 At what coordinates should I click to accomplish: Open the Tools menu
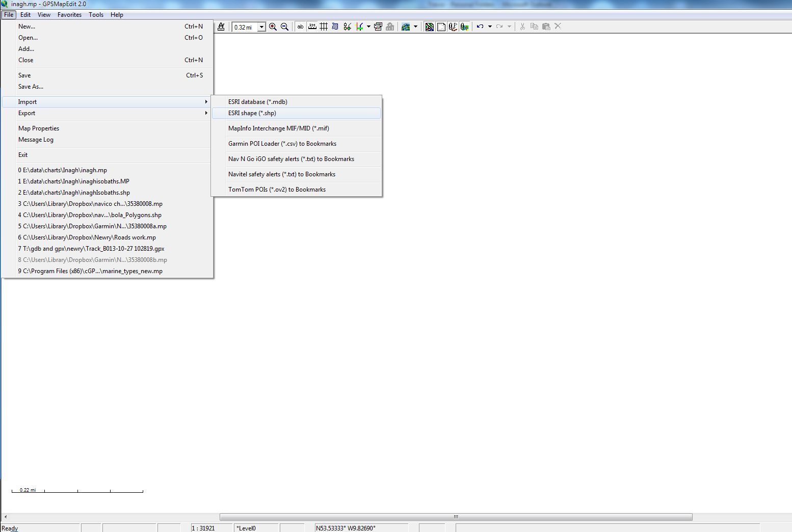(x=96, y=15)
